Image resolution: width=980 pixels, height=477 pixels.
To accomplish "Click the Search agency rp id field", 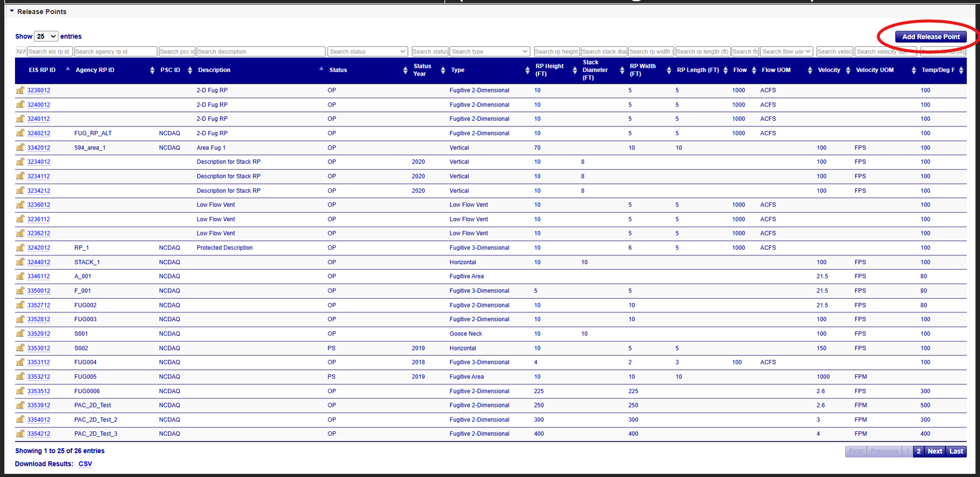I will click(115, 51).
